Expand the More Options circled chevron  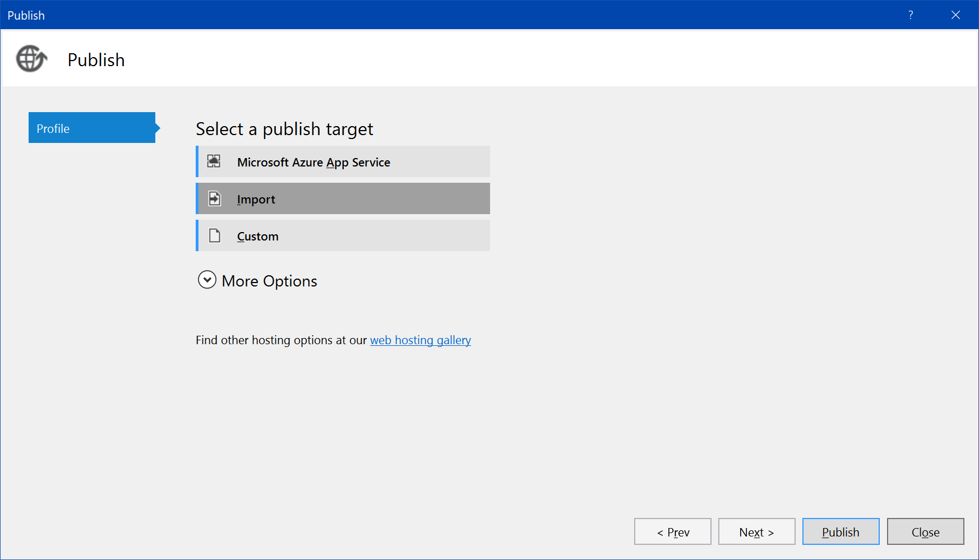[x=207, y=280]
